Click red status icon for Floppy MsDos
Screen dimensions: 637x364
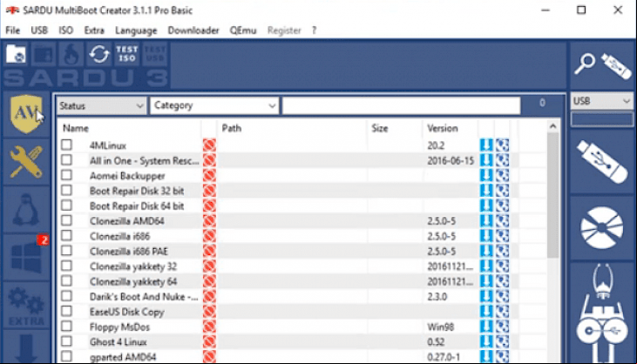(209, 327)
